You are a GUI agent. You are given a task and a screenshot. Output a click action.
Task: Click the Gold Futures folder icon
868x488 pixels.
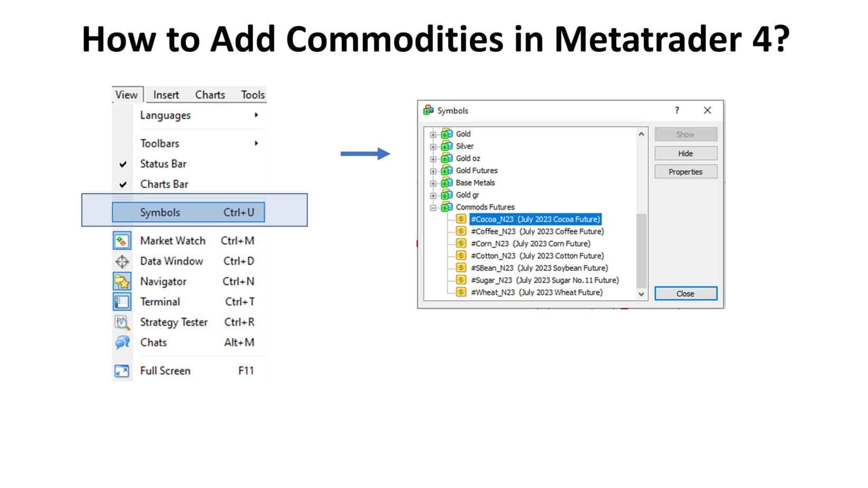pyautogui.click(x=447, y=170)
